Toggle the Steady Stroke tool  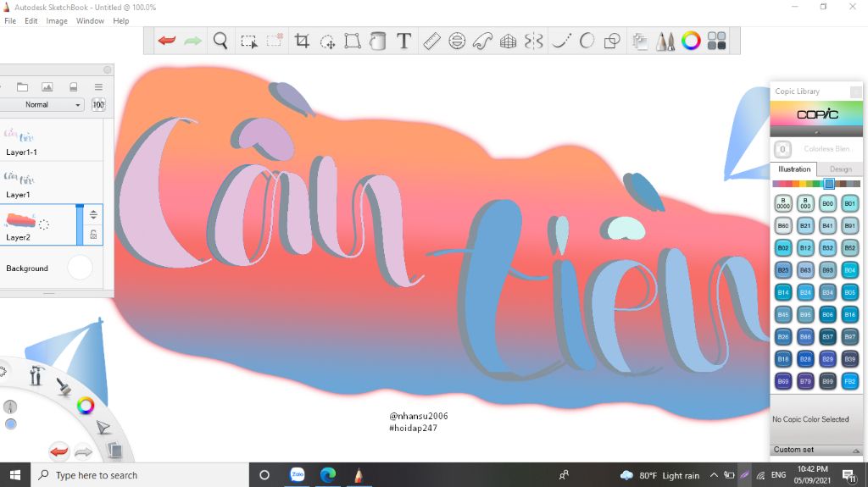pos(561,41)
